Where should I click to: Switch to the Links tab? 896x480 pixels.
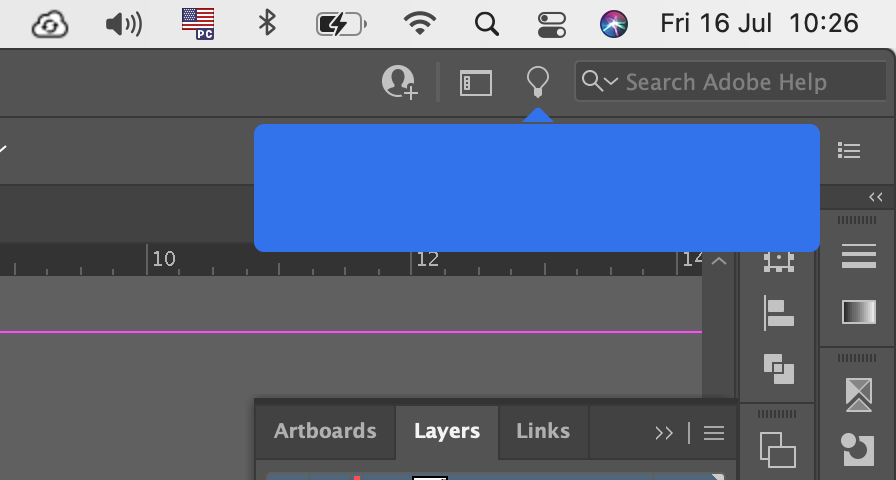point(543,431)
